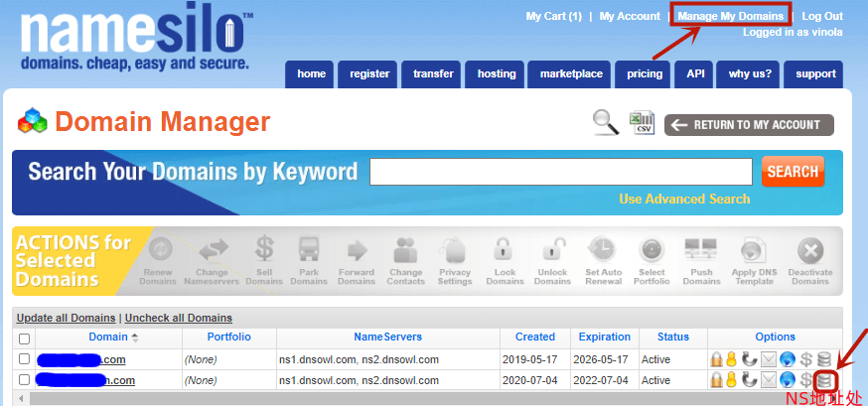Click the dollar sign icon, 2019-05-17 row

tap(806, 359)
